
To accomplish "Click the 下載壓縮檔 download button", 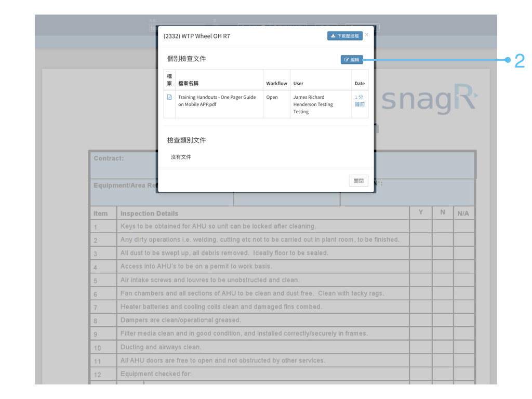I will tap(345, 36).
